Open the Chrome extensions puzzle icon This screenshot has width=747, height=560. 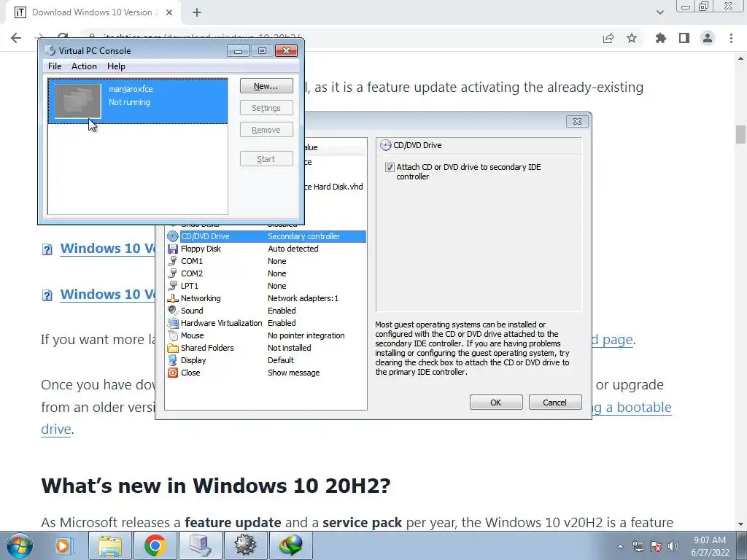pyautogui.click(x=661, y=38)
